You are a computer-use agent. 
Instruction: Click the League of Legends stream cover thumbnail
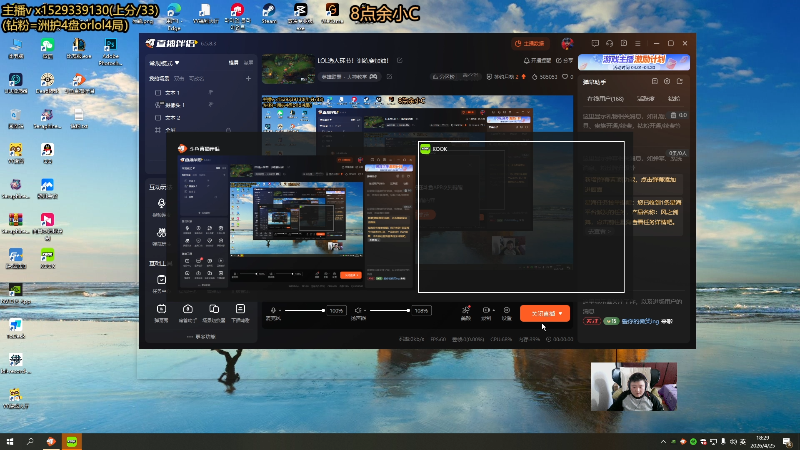tap(288, 69)
